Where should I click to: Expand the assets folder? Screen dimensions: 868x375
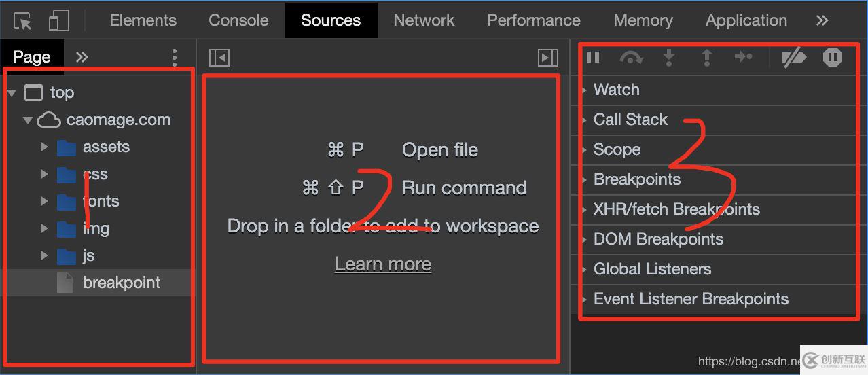coord(44,147)
